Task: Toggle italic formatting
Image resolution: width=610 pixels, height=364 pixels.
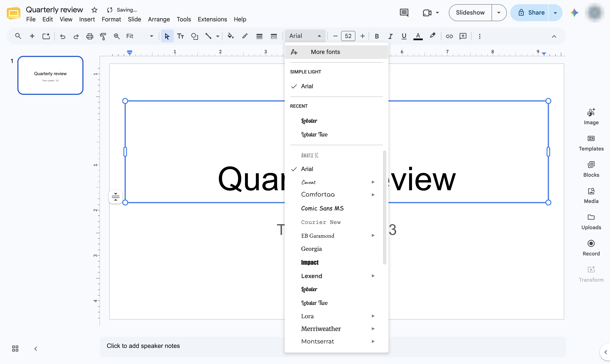Action: pos(390,36)
